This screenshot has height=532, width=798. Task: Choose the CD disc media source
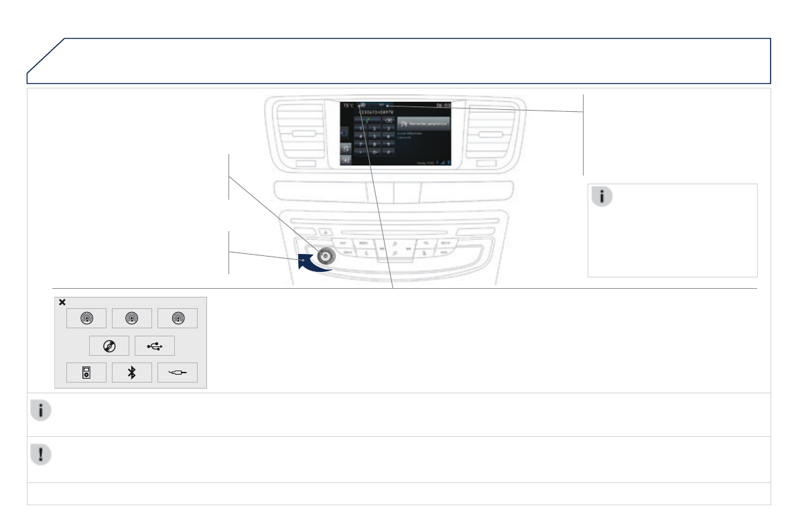pos(109,346)
